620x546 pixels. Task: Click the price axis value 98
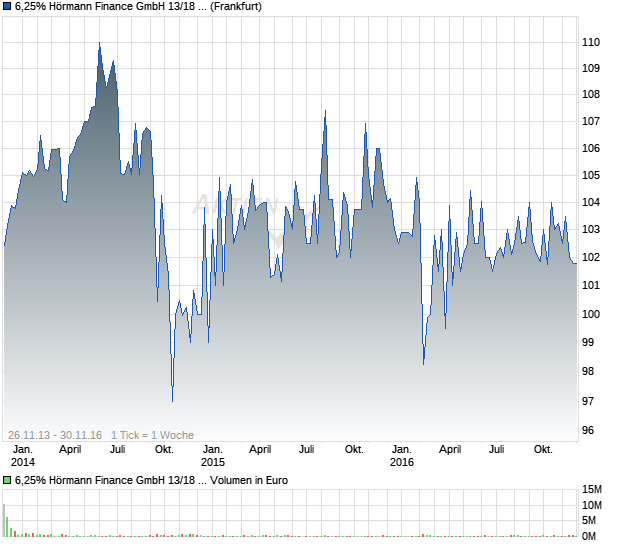[x=588, y=371]
